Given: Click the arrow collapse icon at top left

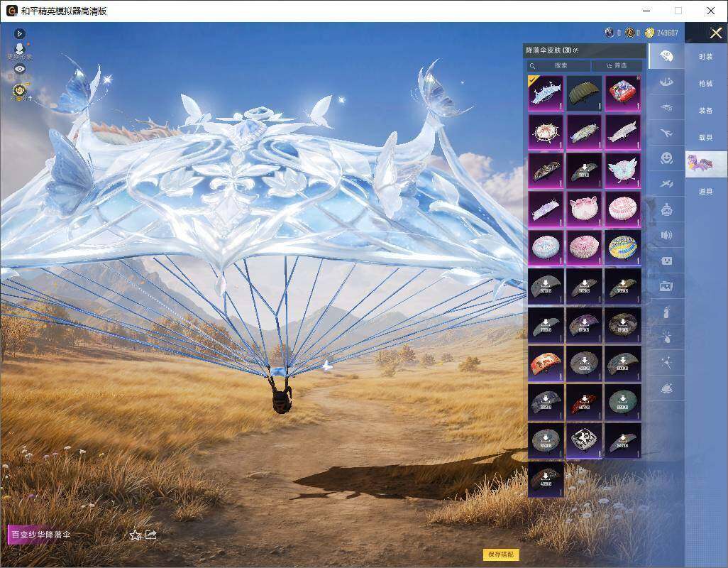Looking at the screenshot, I should click(19, 33).
